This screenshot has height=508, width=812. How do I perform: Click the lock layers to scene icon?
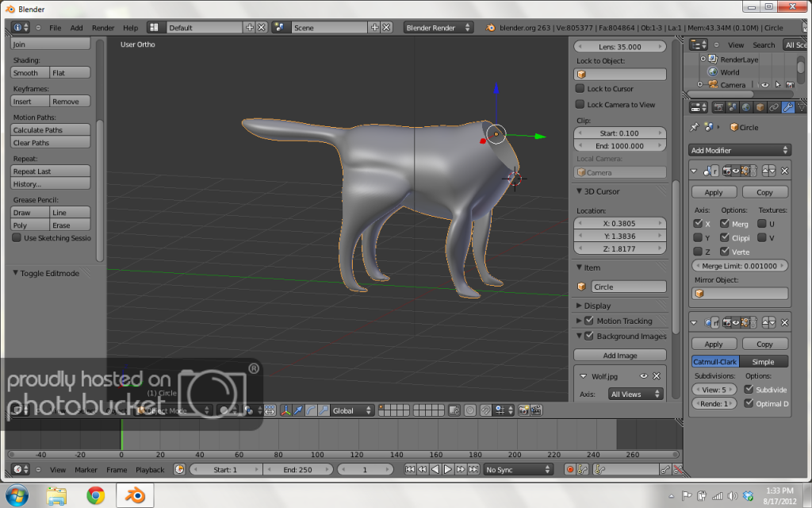[454, 410]
